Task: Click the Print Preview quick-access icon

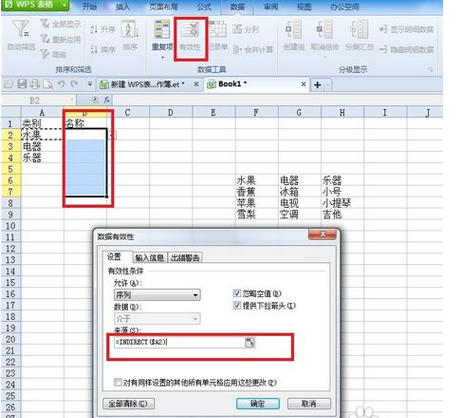Action: 48,84
